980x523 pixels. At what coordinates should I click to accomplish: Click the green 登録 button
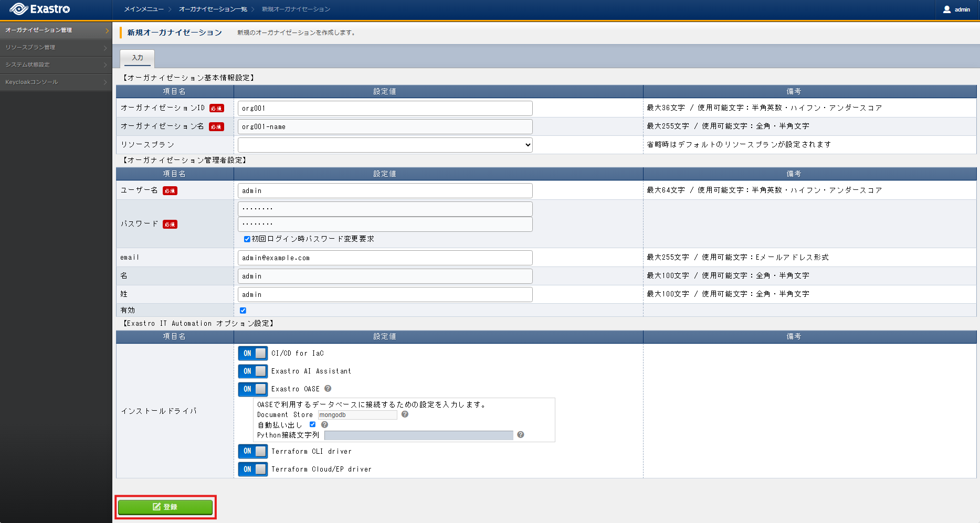coord(165,507)
